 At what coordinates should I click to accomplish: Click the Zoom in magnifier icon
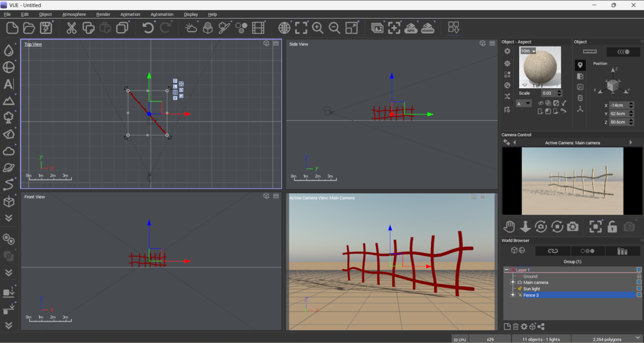[x=318, y=27]
